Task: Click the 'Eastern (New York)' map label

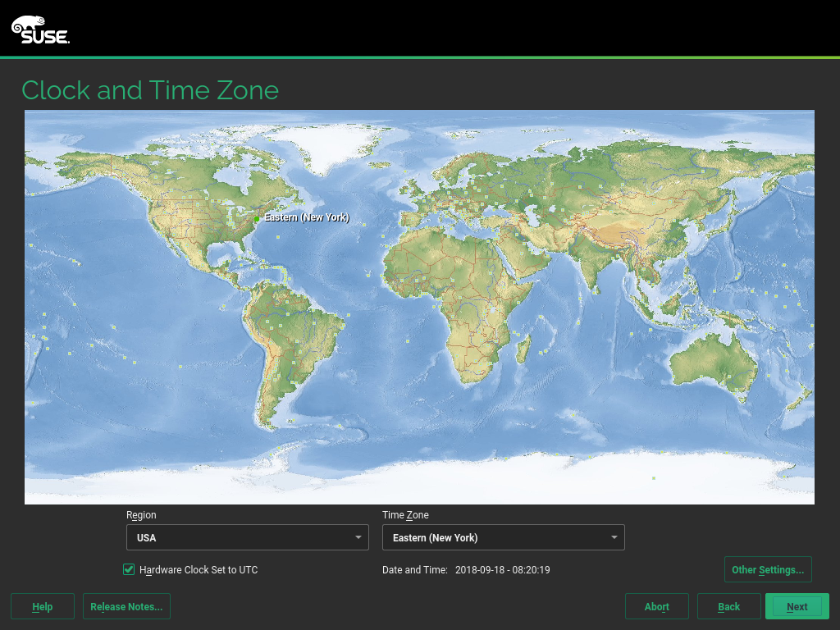Action: pyautogui.click(x=306, y=217)
